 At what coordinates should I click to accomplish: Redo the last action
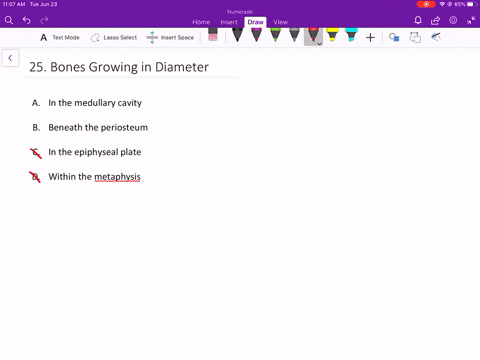coord(44,21)
